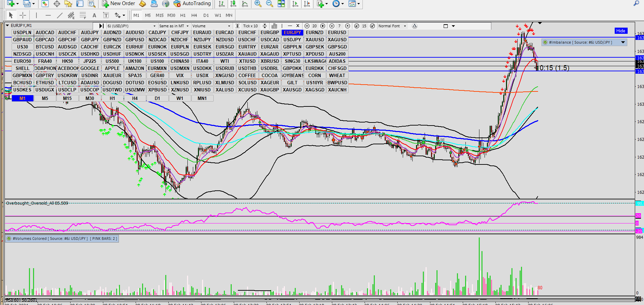Screen dimensions: 644x305
Task: Toggle the AutoTrading button
Action: tap(192, 3)
